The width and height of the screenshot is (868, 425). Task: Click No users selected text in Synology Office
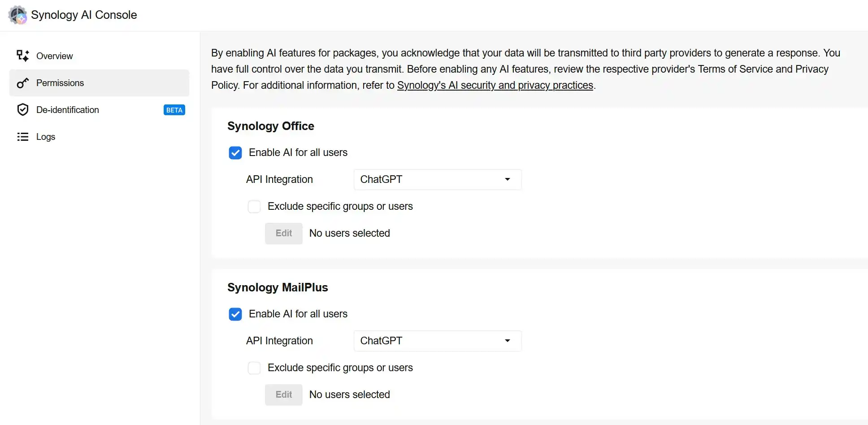[350, 233]
